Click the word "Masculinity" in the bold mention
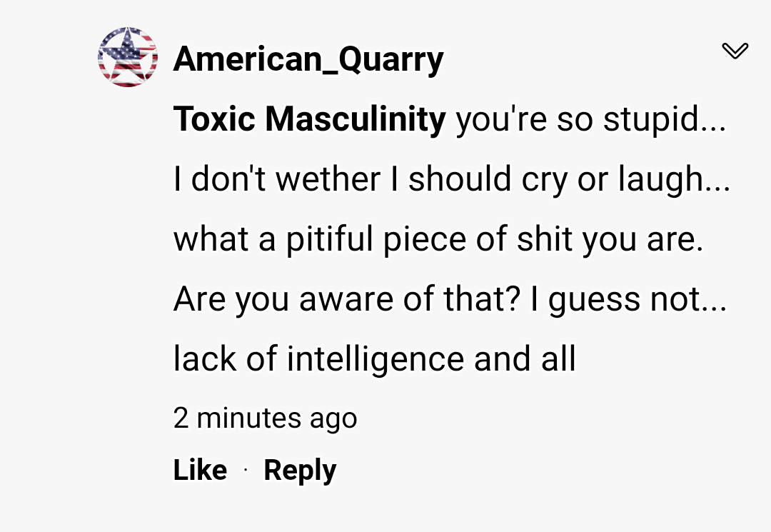This screenshot has height=532, width=771. click(356, 119)
